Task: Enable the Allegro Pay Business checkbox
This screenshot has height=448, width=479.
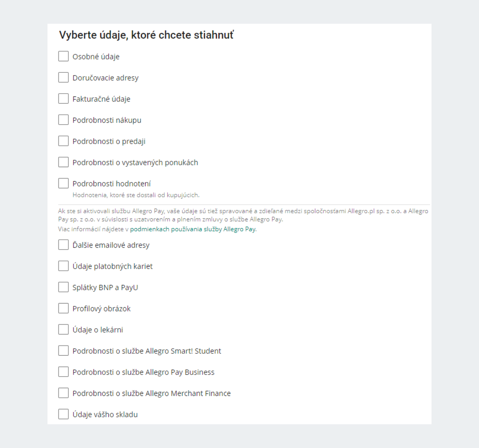Action: coord(63,372)
